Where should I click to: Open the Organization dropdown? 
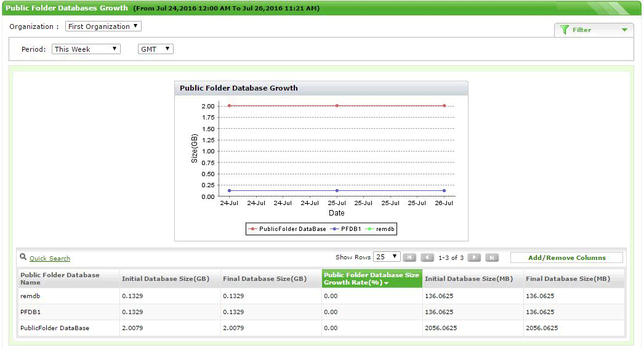(103, 26)
